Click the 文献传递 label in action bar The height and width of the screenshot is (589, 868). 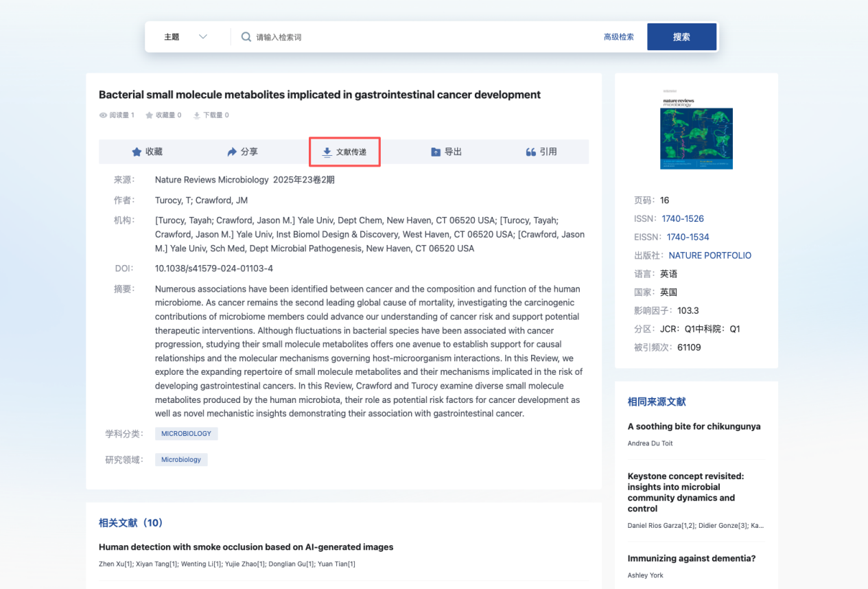pos(351,152)
